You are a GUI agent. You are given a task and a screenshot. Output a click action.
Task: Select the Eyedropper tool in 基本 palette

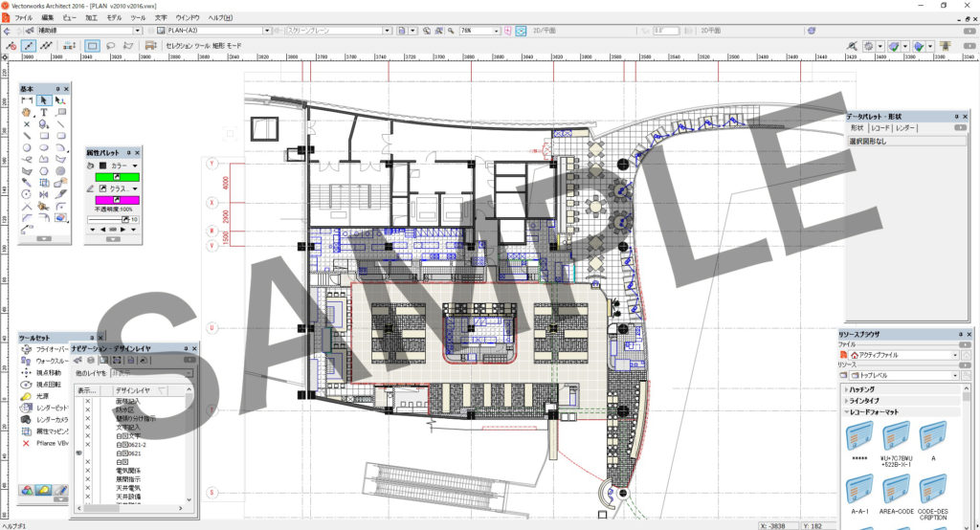26,183
